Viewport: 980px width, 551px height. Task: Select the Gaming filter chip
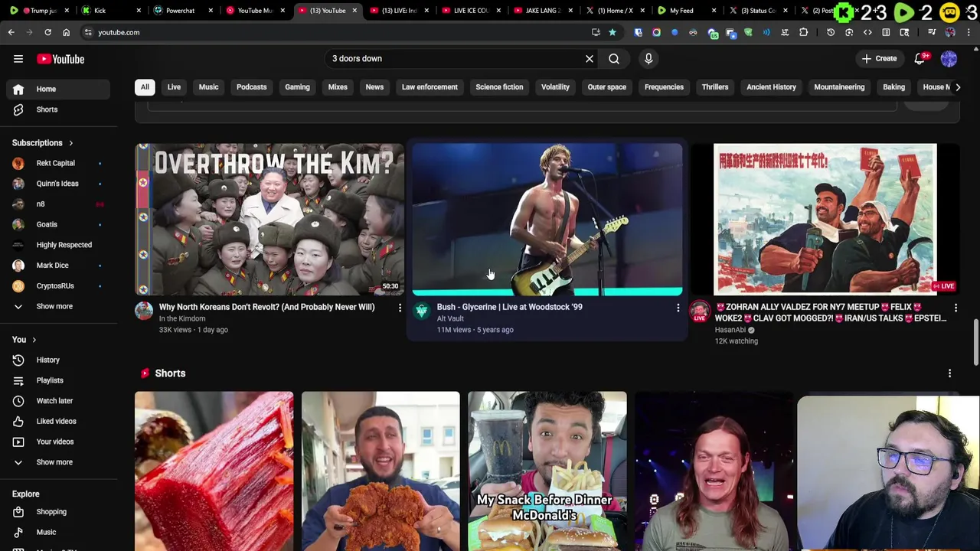[x=297, y=87]
